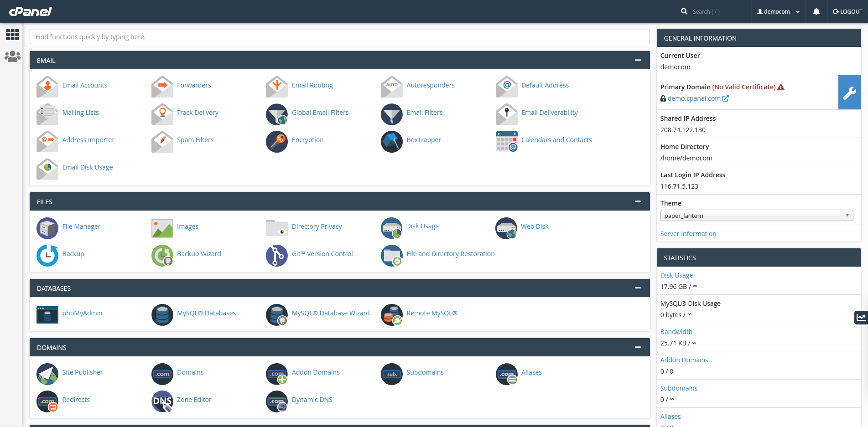The width and height of the screenshot is (868, 427).
Task: Open the Spam Filters link
Action: (195, 140)
